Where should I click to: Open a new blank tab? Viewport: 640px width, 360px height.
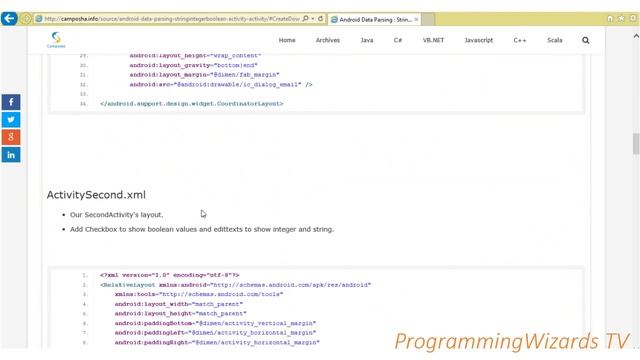pos(428,19)
